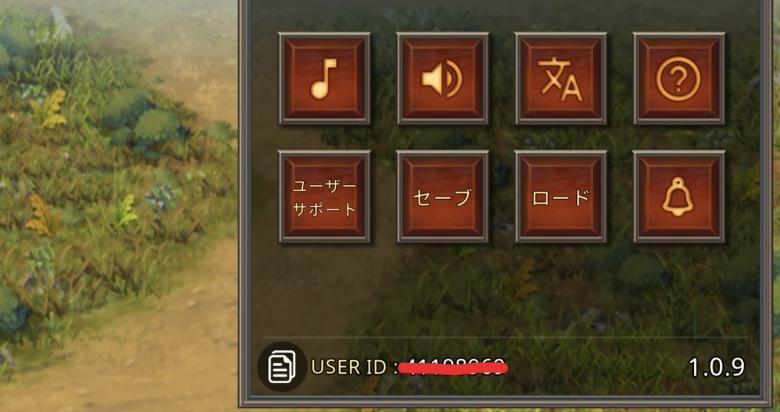Click the セーブ save button
Viewport: 780px width, 412px height.
click(x=443, y=197)
